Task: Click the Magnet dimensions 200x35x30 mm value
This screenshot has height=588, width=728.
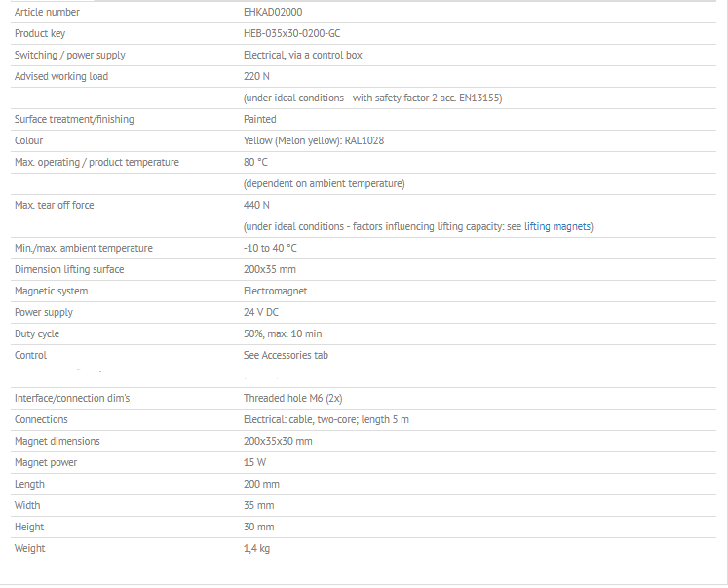Action: (278, 441)
